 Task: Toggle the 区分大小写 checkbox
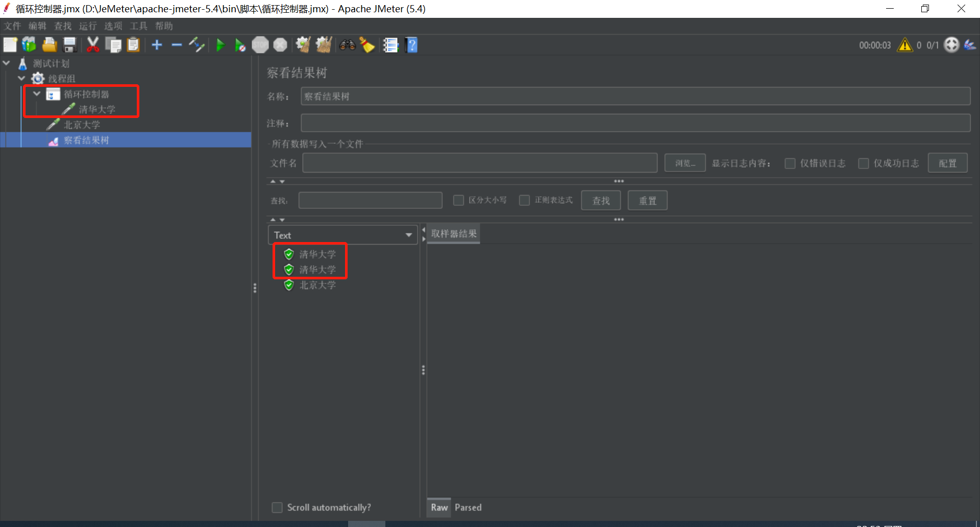coord(458,200)
